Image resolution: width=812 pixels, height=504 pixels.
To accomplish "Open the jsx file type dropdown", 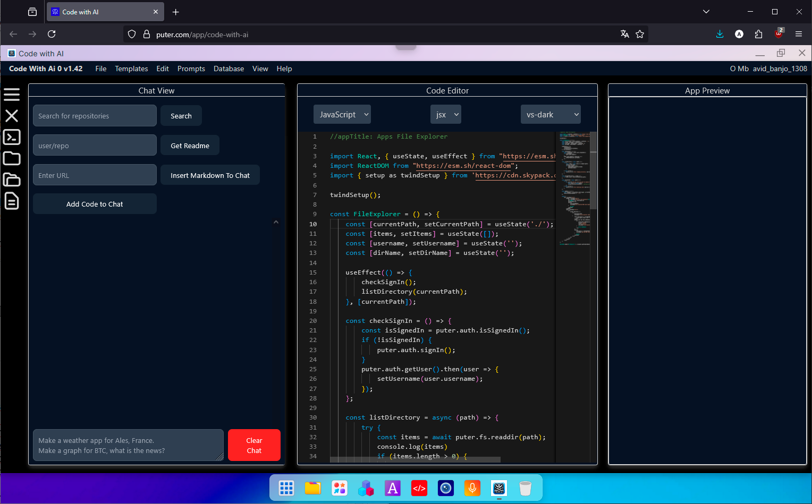I will coord(445,114).
